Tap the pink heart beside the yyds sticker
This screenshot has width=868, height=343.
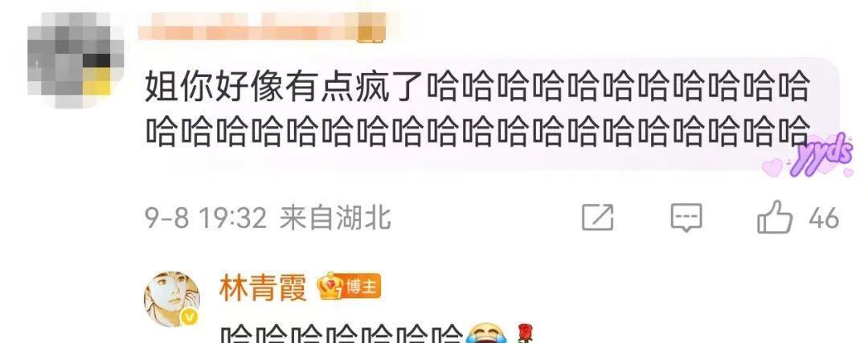click(772, 167)
